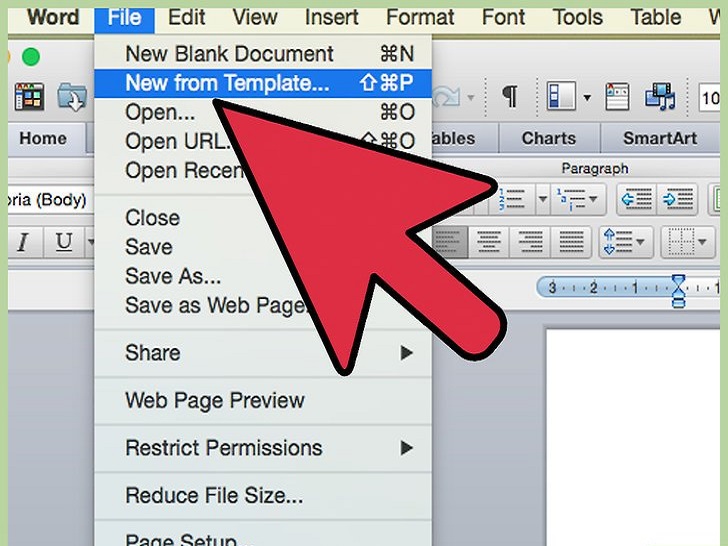Image resolution: width=728 pixels, height=546 pixels.
Task: Open numbered list dropdown arrow
Action: point(543,200)
